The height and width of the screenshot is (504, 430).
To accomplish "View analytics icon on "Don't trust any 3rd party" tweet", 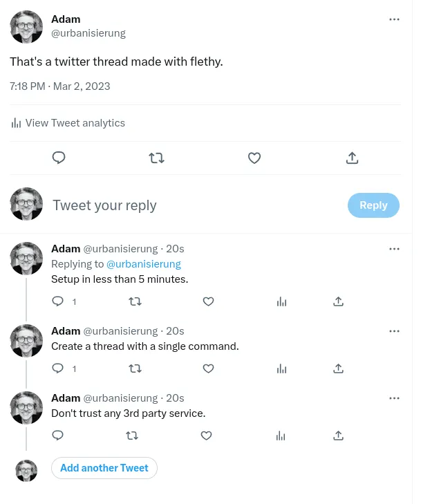I will click(x=281, y=436).
